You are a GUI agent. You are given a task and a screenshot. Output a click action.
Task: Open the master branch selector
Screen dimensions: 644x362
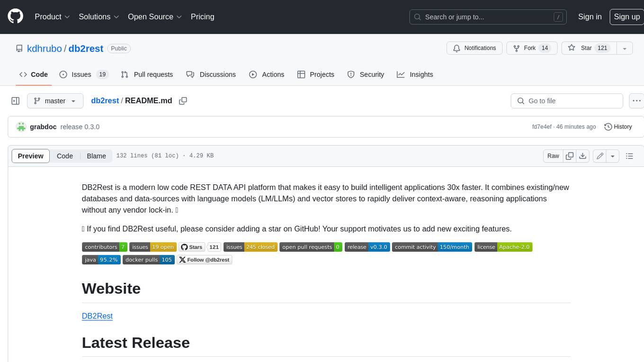coord(55,101)
